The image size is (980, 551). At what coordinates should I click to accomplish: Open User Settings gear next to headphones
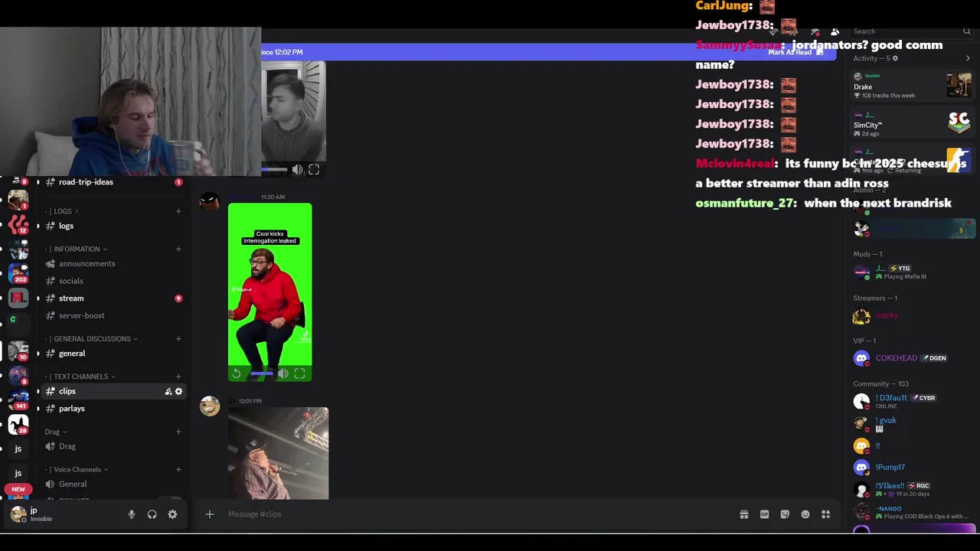coord(172,514)
